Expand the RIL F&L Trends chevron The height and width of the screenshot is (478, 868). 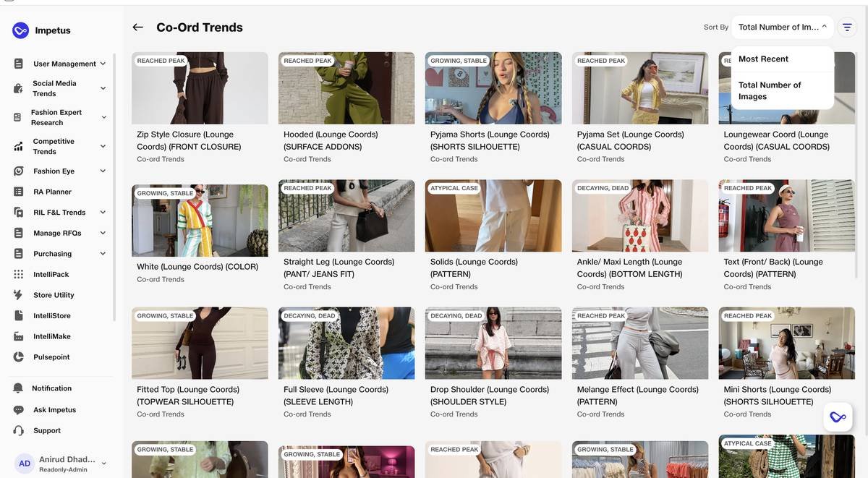[x=103, y=213]
